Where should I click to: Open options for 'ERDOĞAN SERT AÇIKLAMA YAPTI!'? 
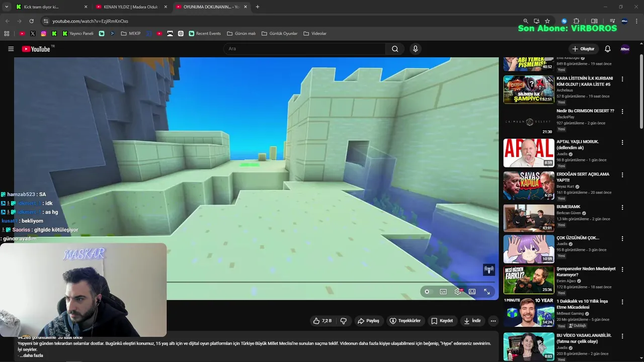pyautogui.click(x=622, y=175)
